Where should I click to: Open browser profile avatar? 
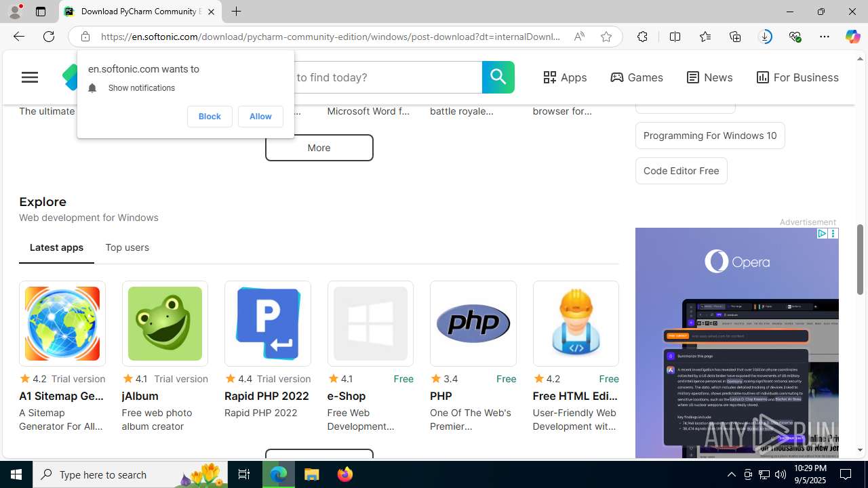(x=15, y=12)
